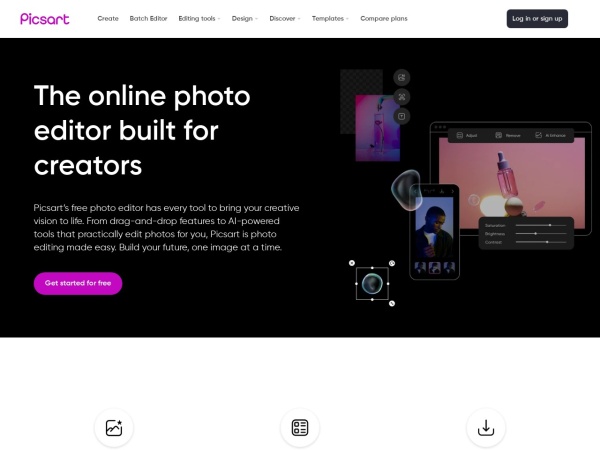
Task: Click the Brightness slider
Action: (x=541, y=233)
